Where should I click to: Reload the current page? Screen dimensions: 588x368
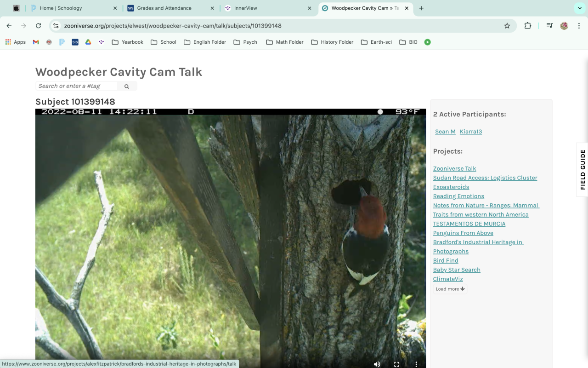pyautogui.click(x=39, y=26)
